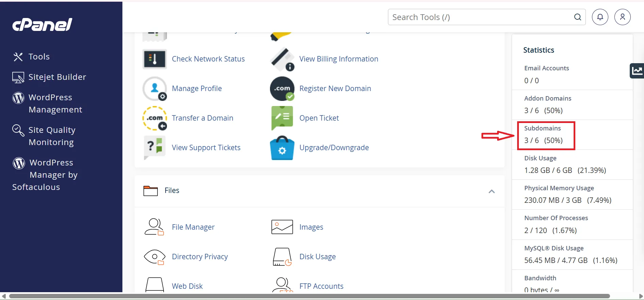Click the Directory Privacy eye icon
This screenshot has height=300, width=644.
click(155, 257)
